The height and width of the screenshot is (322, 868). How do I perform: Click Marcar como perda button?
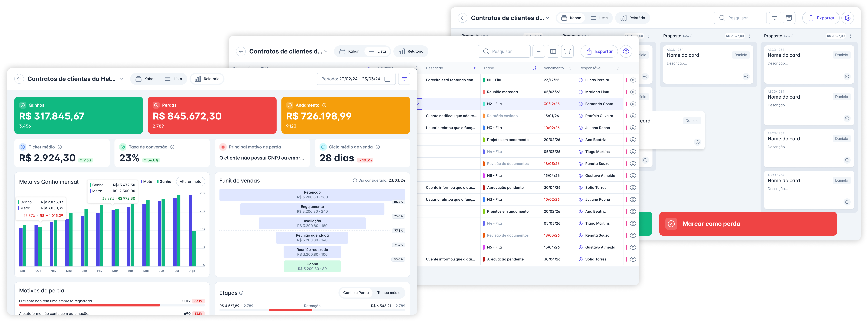[748, 224]
